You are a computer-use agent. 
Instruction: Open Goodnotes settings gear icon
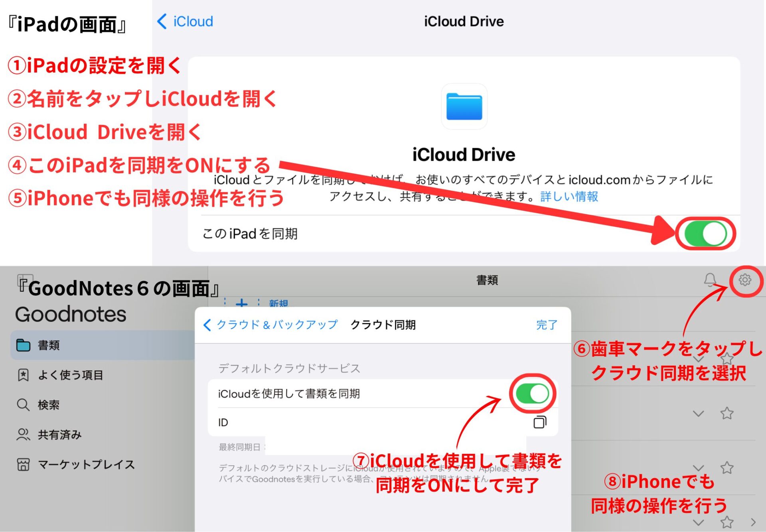tap(744, 280)
